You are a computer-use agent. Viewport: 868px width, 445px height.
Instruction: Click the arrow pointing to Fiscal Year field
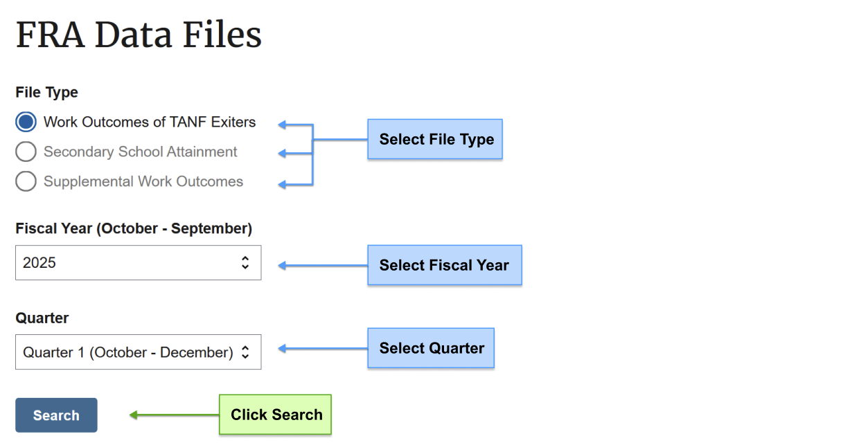pyautogui.click(x=323, y=266)
